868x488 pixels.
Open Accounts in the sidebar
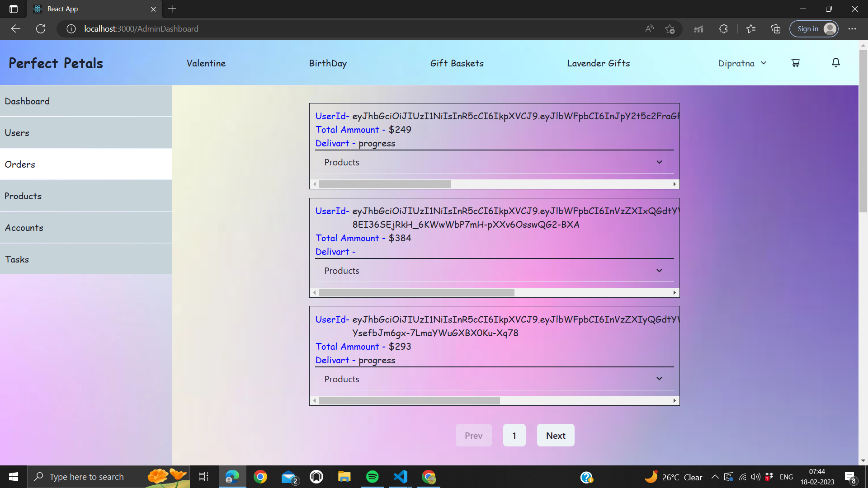point(86,228)
